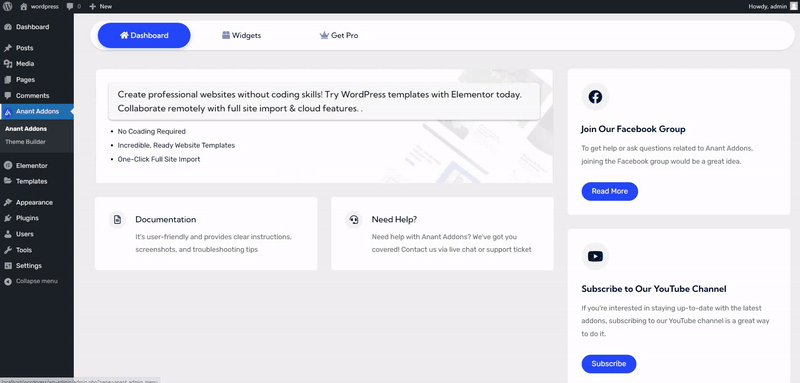
Task: Click the Documentation file icon
Action: tap(118, 220)
